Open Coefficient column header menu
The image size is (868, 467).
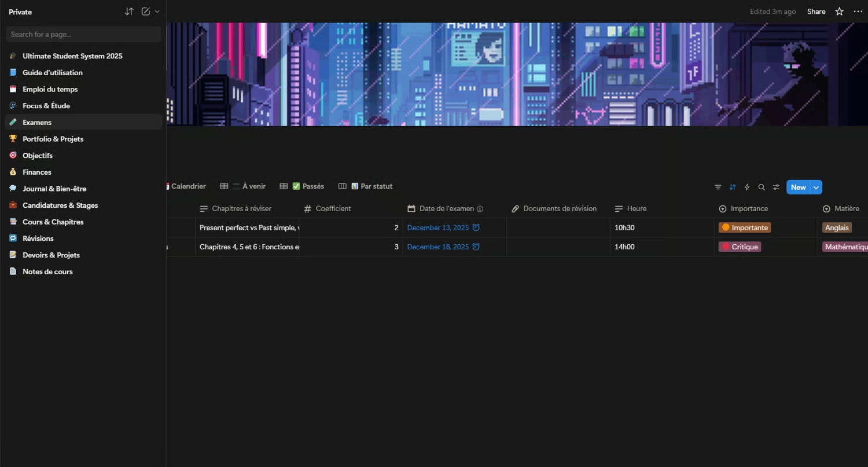tap(351, 208)
